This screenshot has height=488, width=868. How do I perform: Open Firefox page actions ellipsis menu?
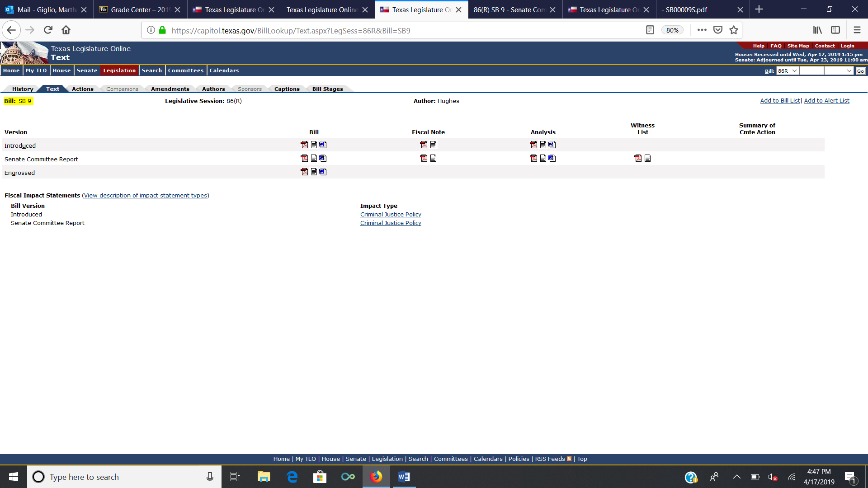702,30
